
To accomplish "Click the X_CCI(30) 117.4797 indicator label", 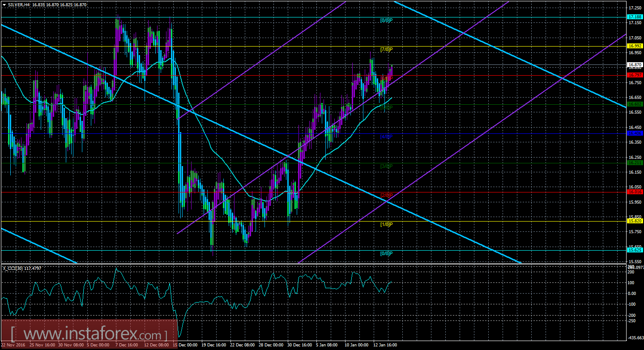I will pos(22,268).
